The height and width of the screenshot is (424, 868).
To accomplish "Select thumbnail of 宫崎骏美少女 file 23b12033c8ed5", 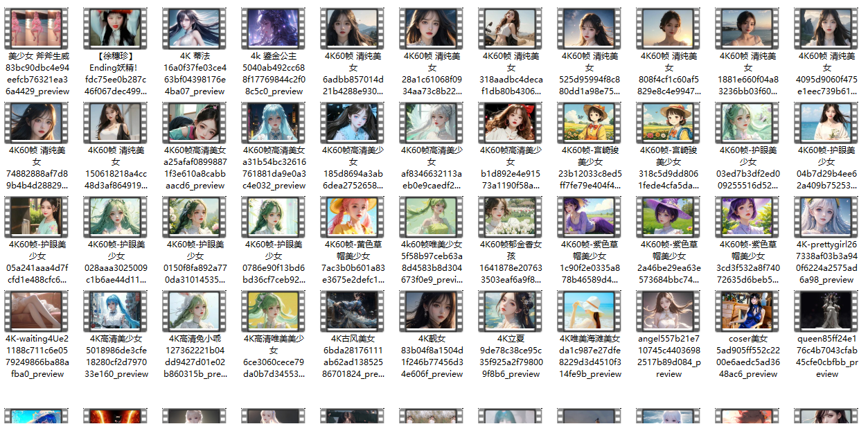I will 590,122.
